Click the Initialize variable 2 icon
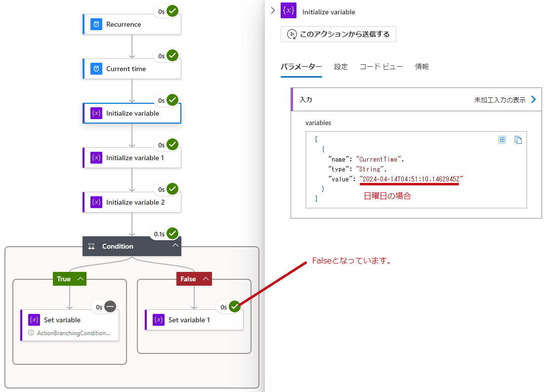This screenshot has height=392, width=548. (x=96, y=202)
